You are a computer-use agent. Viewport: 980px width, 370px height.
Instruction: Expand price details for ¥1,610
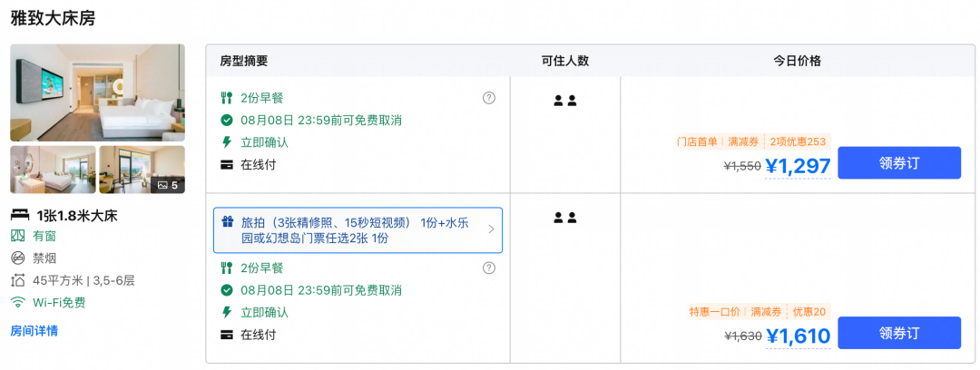[799, 336]
